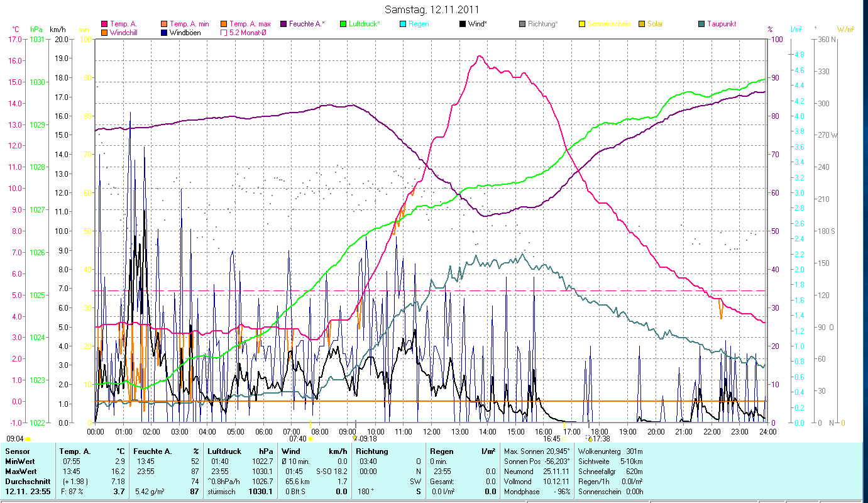
Task: Click the Luftdruck green legend square
Action: pos(343,25)
